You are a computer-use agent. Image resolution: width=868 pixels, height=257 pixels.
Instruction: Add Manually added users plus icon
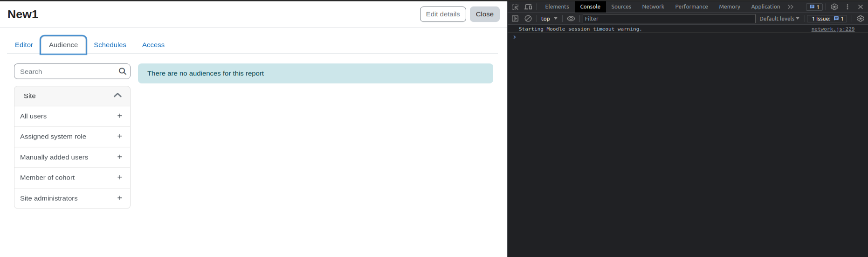click(x=120, y=157)
